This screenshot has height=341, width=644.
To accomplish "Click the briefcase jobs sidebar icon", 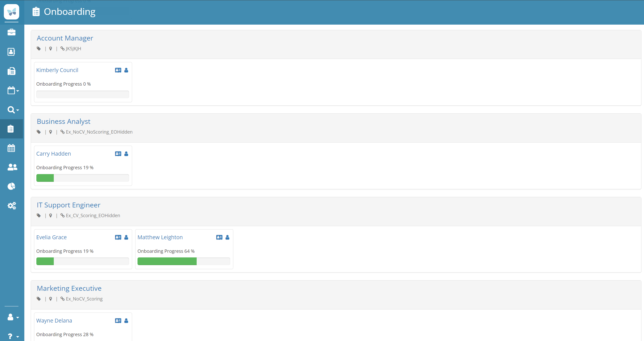I will click(12, 32).
